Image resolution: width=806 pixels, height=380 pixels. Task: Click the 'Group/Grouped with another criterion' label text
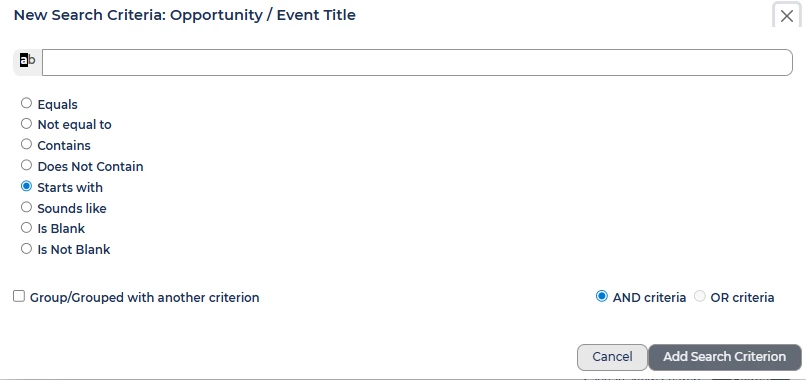click(144, 298)
